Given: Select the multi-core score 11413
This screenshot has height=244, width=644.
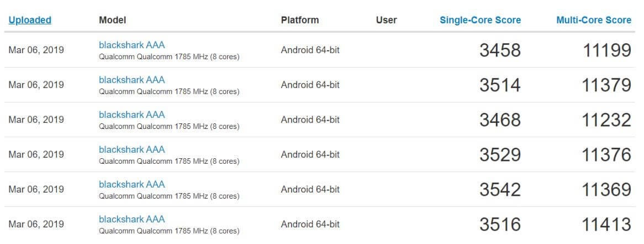Looking at the screenshot, I should click(606, 225).
